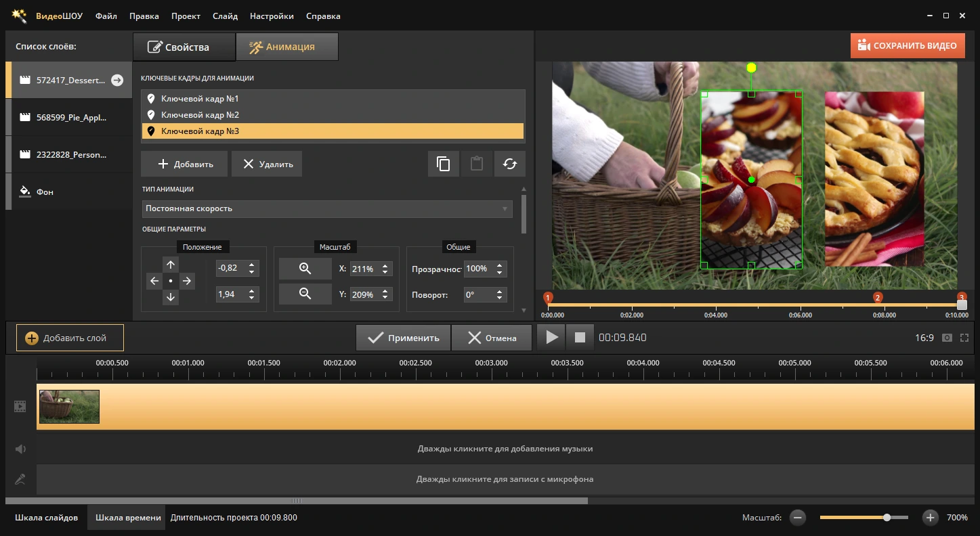Click keyframe marker 1 on the preview timeline
Image resolution: width=980 pixels, height=536 pixels.
(549, 298)
